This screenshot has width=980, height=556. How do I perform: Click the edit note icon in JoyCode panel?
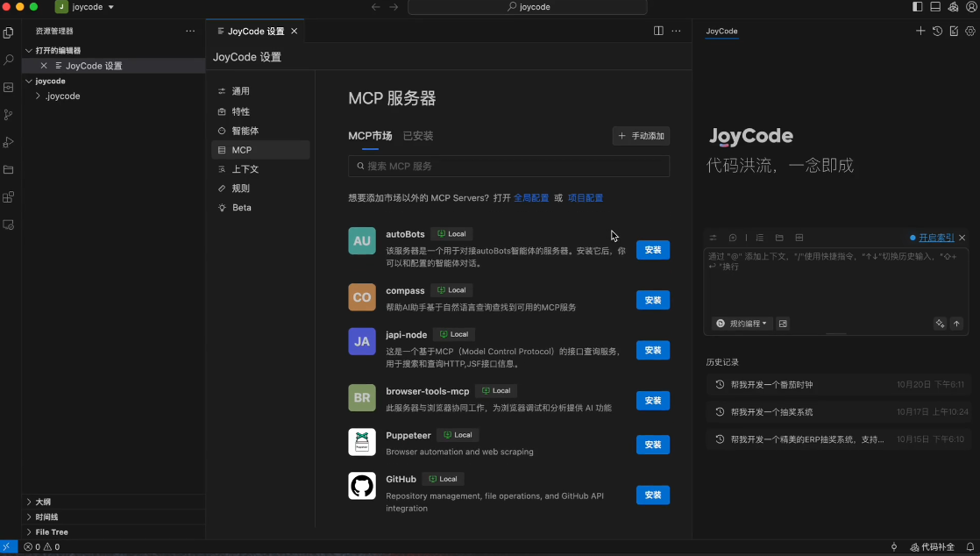(954, 31)
